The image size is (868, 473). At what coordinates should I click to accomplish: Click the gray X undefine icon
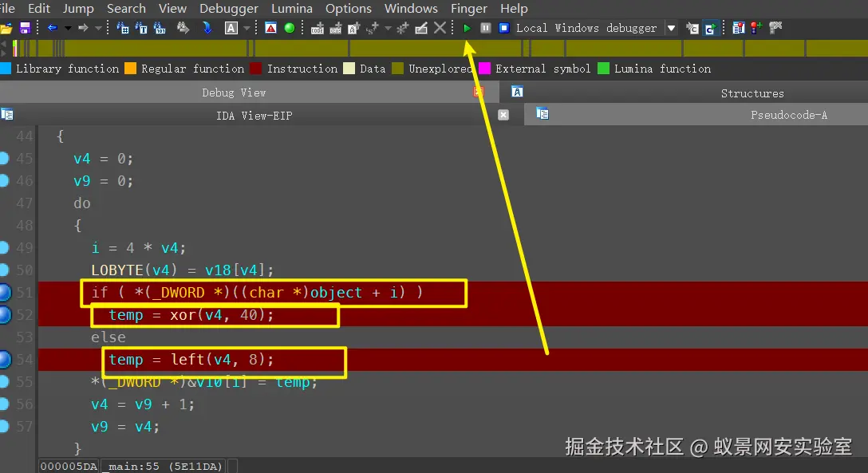pyautogui.click(x=440, y=28)
